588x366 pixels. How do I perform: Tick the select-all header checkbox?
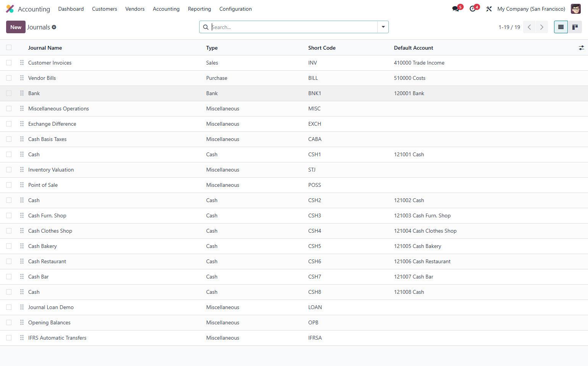click(x=9, y=47)
